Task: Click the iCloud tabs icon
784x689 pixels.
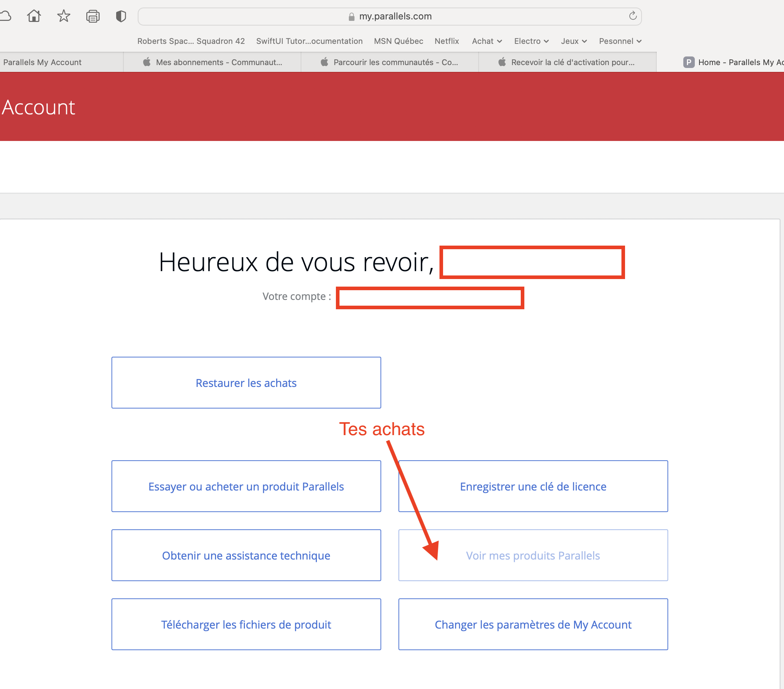Action: click(5, 16)
